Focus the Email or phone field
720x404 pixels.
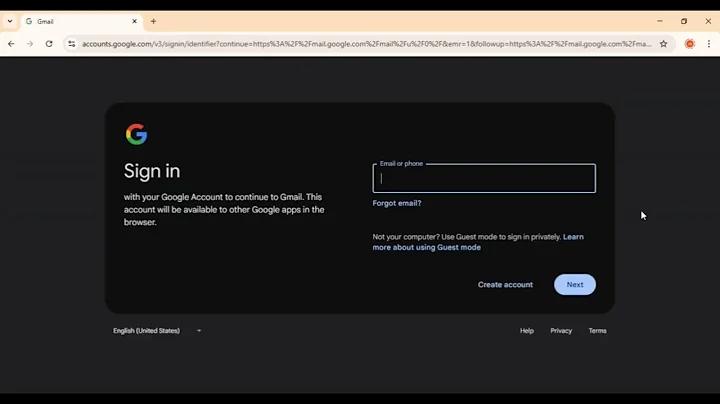click(484, 178)
